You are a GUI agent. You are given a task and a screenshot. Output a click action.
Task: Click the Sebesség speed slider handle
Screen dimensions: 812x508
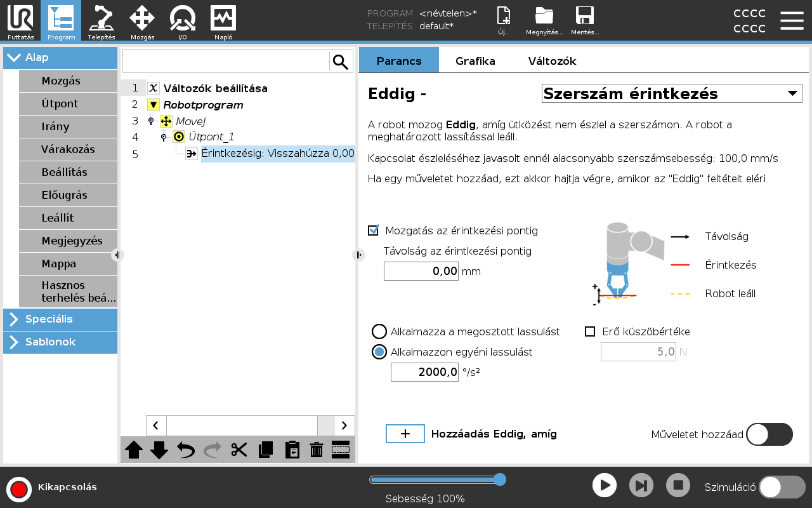pyautogui.click(x=500, y=479)
